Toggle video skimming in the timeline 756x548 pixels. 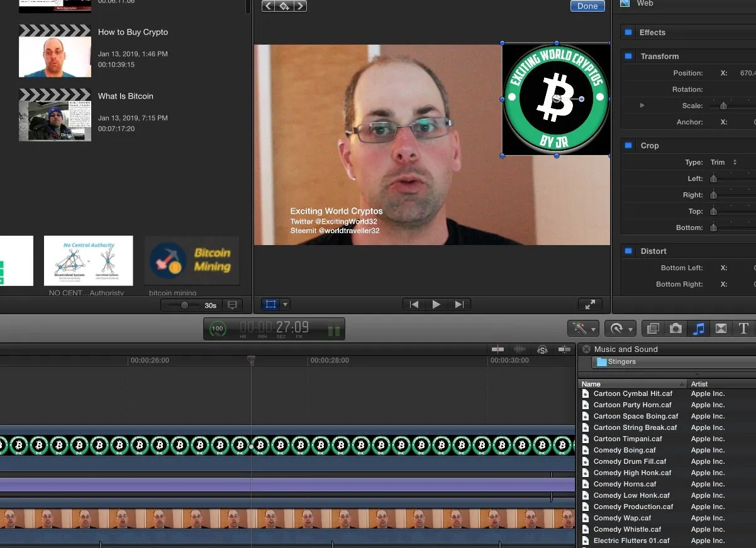click(498, 349)
